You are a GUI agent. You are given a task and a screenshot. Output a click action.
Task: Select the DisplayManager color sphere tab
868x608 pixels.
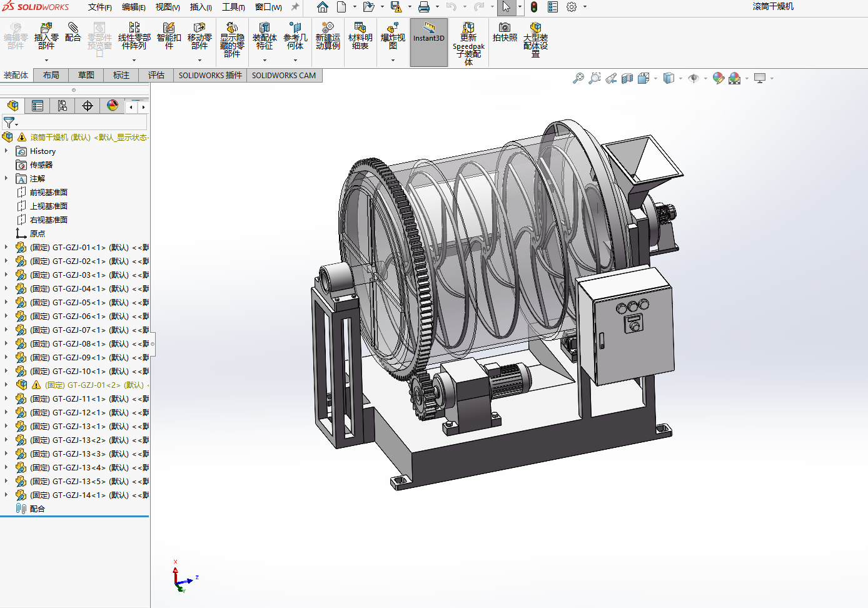pos(113,106)
